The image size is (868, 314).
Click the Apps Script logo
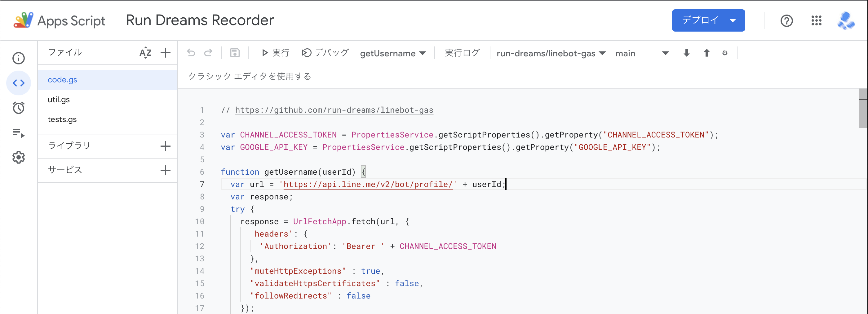[x=59, y=20]
